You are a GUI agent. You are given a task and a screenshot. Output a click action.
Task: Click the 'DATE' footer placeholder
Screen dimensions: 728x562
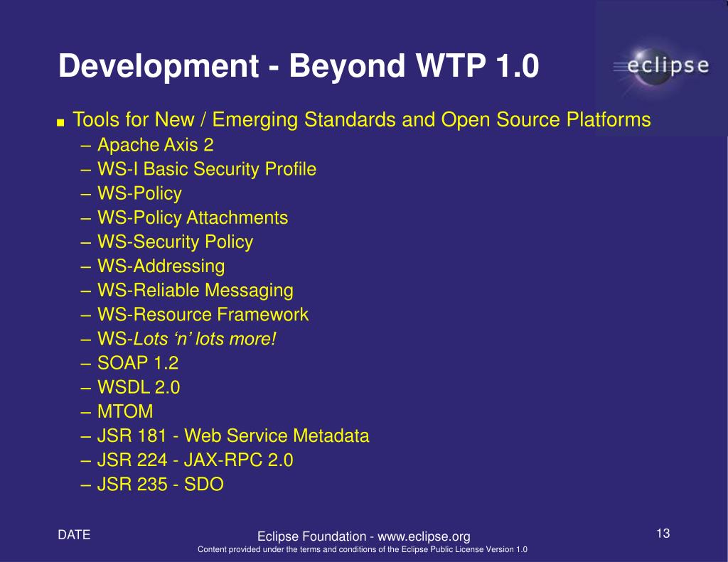[x=74, y=534]
